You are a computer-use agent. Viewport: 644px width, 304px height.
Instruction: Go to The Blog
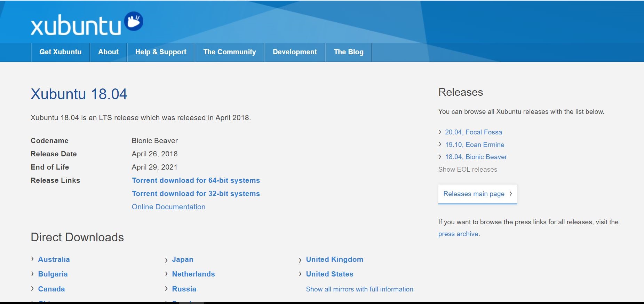349,52
